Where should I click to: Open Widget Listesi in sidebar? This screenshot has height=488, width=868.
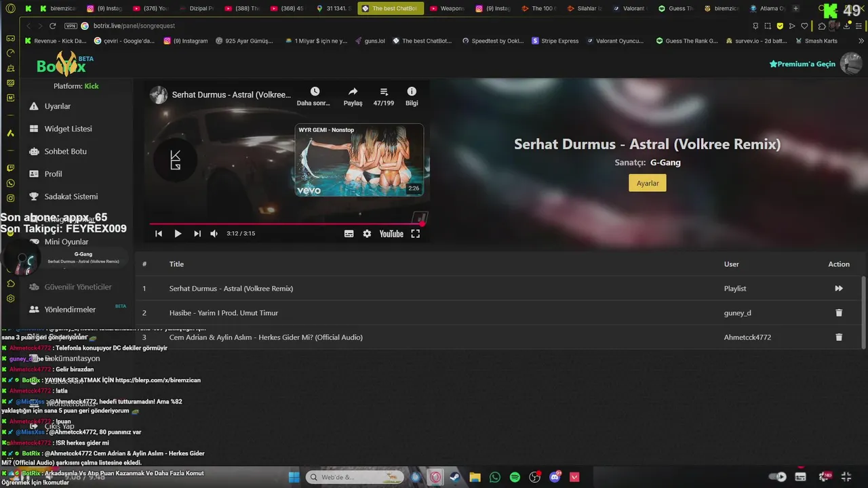pos(68,129)
